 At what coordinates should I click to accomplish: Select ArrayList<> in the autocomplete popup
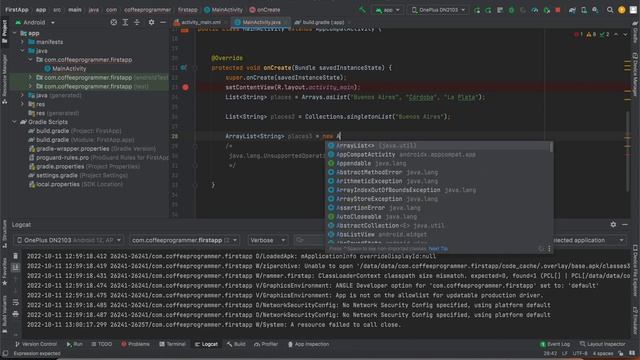(x=438, y=146)
